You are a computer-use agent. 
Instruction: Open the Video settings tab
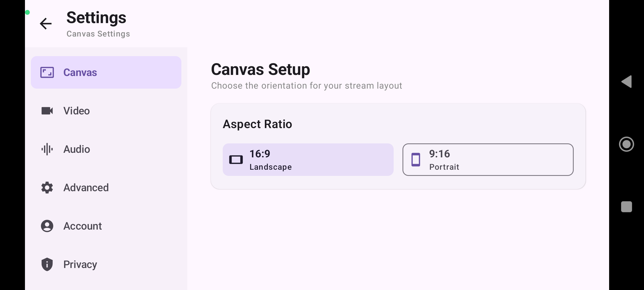click(106, 111)
